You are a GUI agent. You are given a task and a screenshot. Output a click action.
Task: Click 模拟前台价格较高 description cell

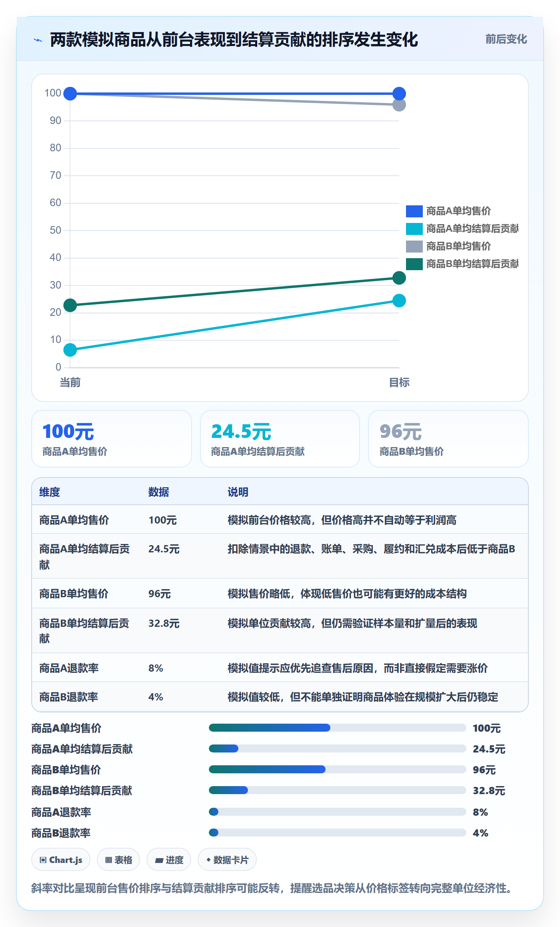coord(342,520)
